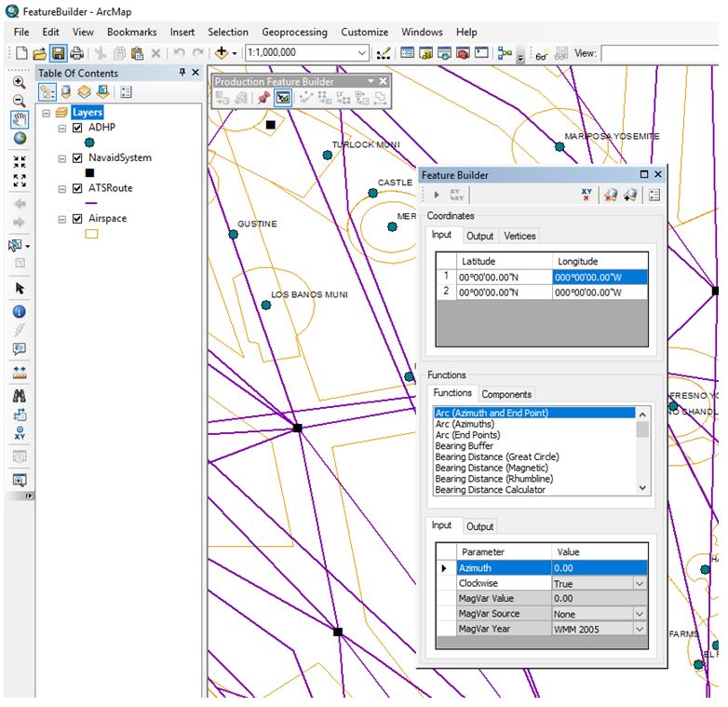Open the Clockwise value dropdown
The width and height of the screenshot is (728, 707).
(639, 584)
